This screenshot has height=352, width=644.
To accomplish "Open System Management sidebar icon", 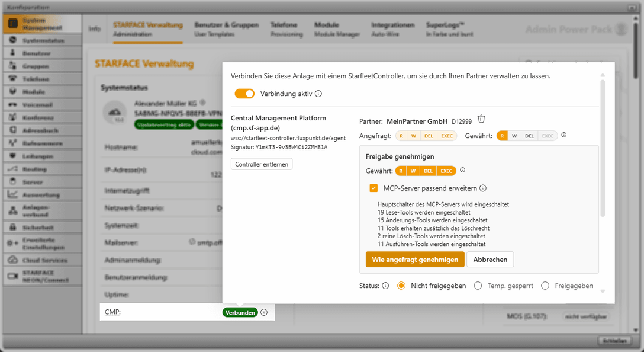I will tap(13, 24).
